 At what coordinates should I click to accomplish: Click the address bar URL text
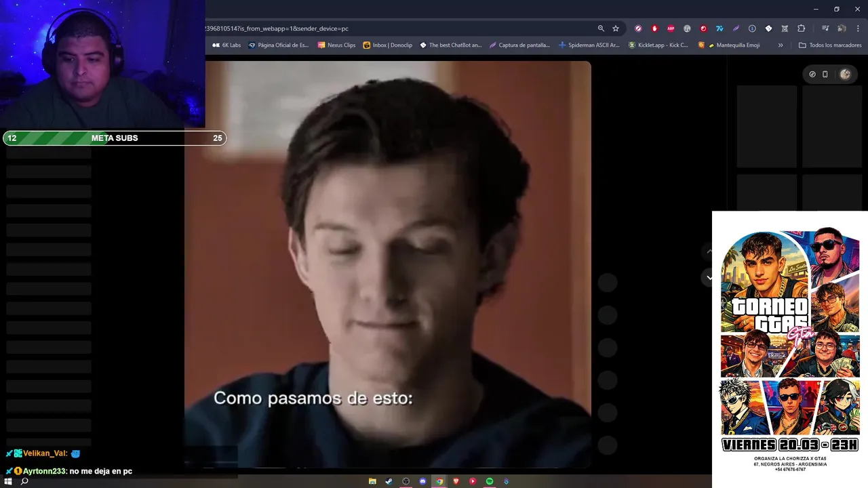click(x=277, y=28)
